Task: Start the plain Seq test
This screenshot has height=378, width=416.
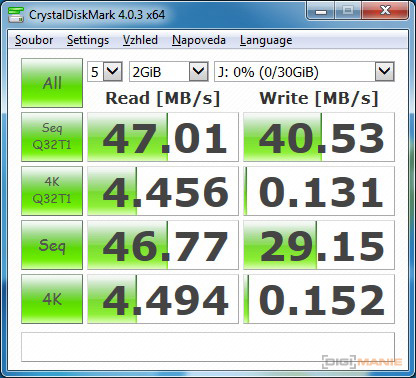Action: point(52,245)
